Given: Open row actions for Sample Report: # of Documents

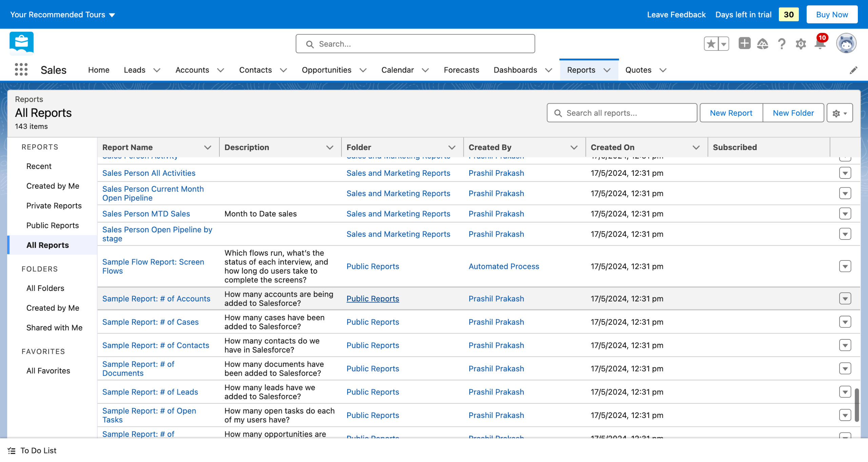Looking at the screenshot, I should pyautogui.click(x=845, y=369).
